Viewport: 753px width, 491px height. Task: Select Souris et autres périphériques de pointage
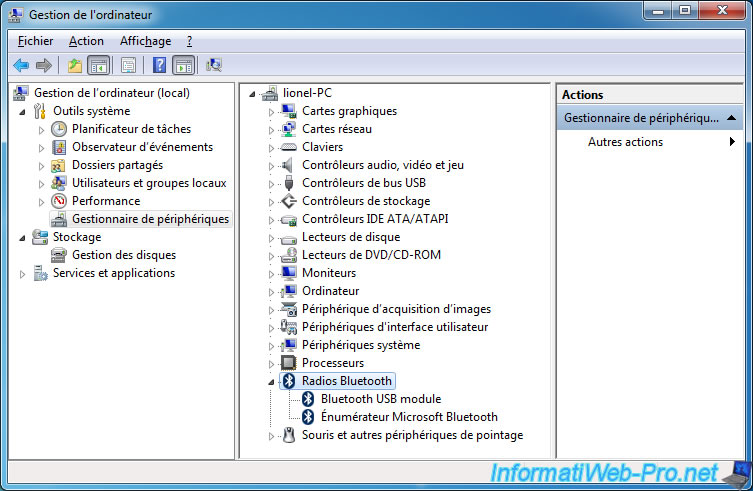(x=413, y=435)
